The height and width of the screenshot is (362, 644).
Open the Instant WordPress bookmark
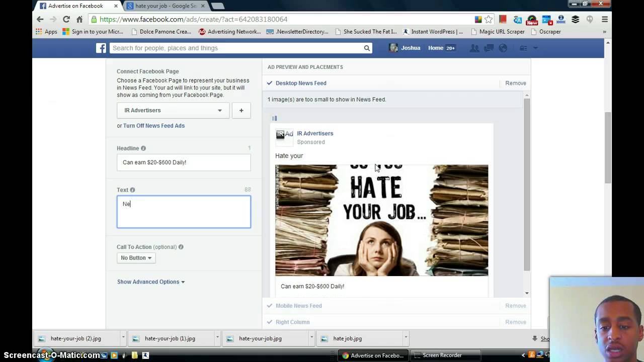tap(433, 31)
